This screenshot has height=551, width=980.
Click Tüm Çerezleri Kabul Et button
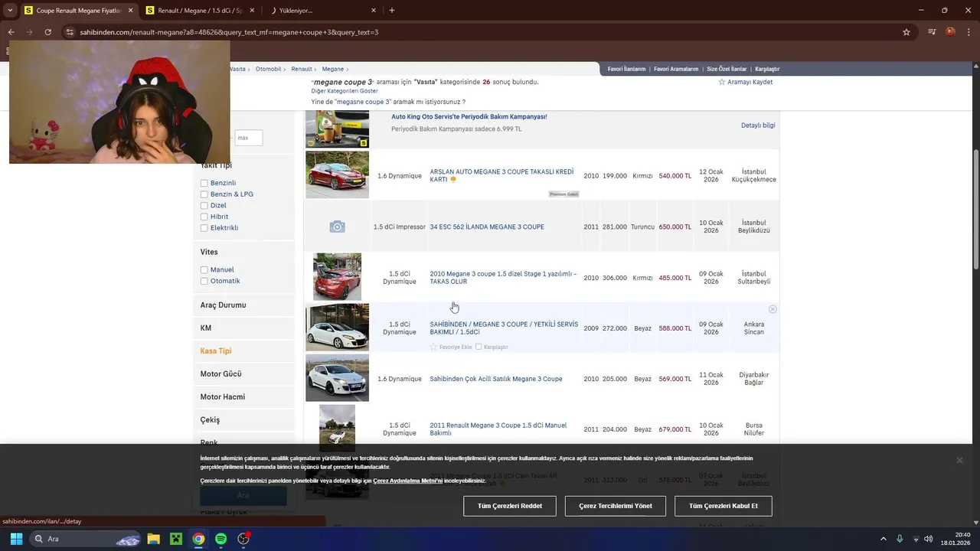coord(724,506)
